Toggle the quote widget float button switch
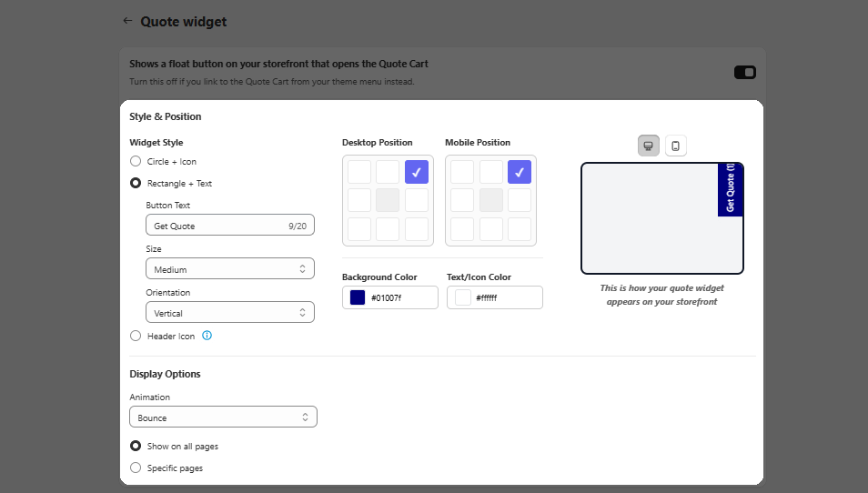 [x=744, y=73]
